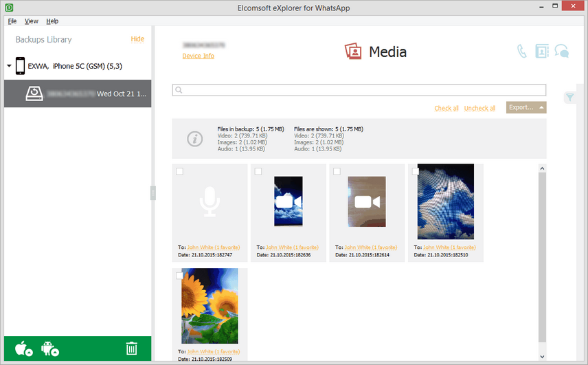Open the Calls view phone icon
The image size is (588, 365).
point(521,52)
